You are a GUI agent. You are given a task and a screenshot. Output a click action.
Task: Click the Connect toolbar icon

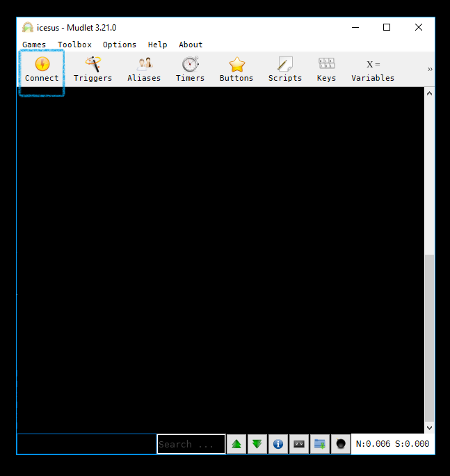point(42,70)
